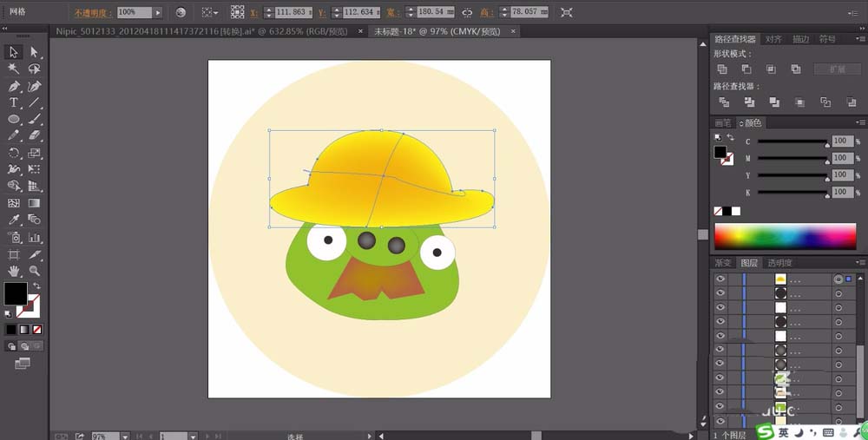
Task: Click the 扩展 (Expand) button in Pathfinder
Action: pyautogui.click(x=837, y=69)
